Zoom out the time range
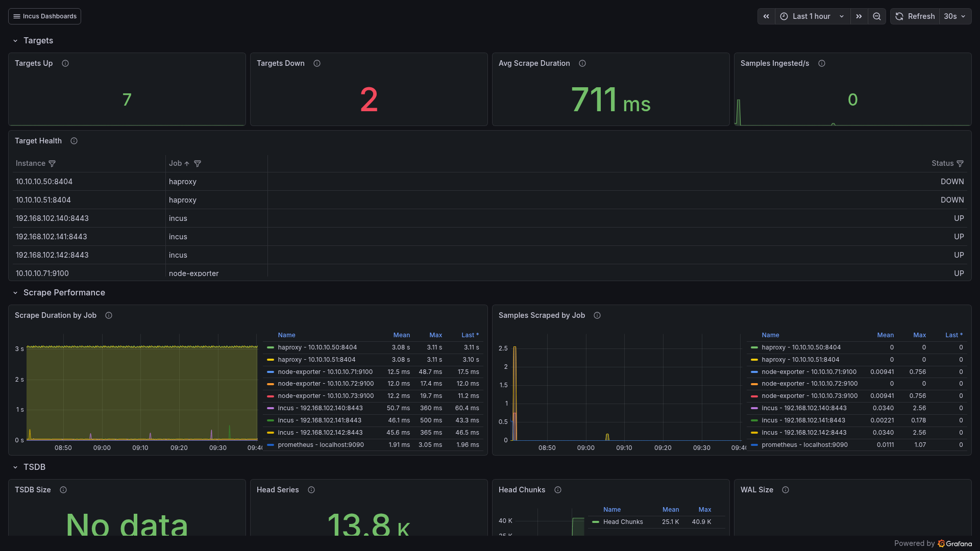The height and width of the screenshot is (551, 980). pos(877,16)
